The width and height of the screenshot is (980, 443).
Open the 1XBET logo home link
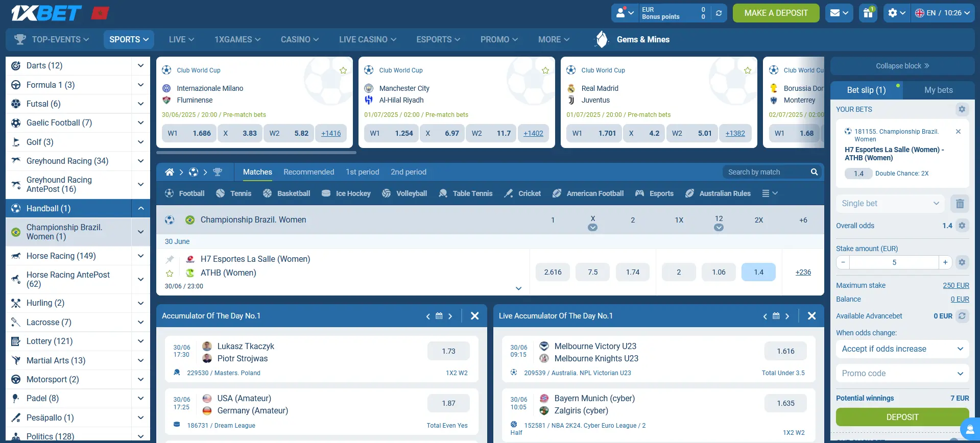(46, 13)
